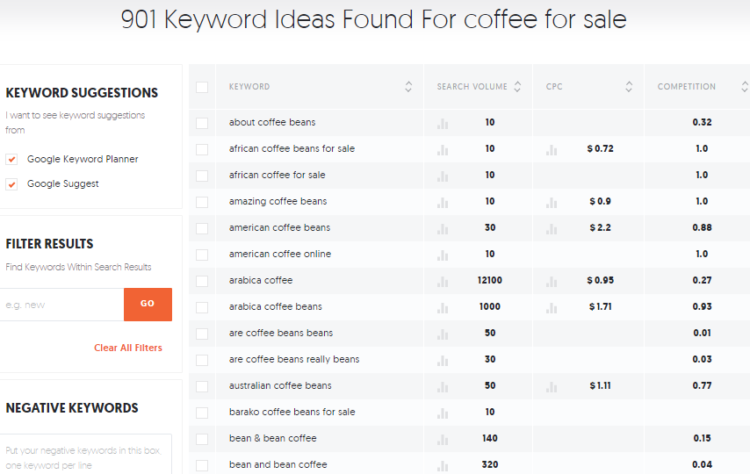
Task: Toggle Google Suggest checkbox
Action: pos(12,184)
